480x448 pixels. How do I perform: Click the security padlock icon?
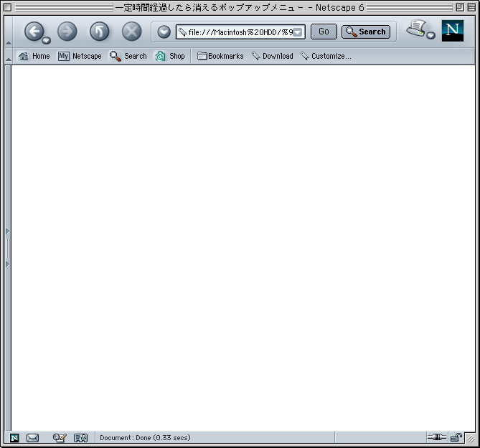pos(456,437)
